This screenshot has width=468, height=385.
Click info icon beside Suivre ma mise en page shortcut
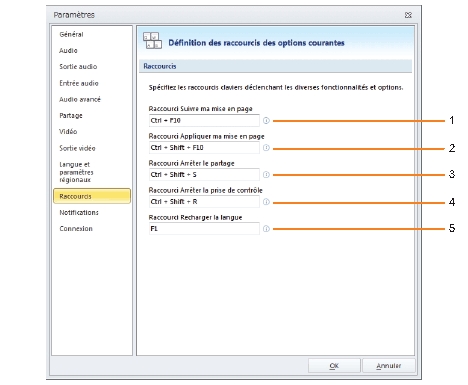pos(266,121)
